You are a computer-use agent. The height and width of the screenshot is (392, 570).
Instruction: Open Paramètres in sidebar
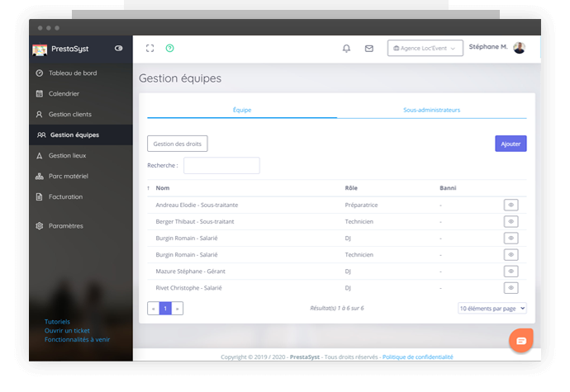pos(66,226)
